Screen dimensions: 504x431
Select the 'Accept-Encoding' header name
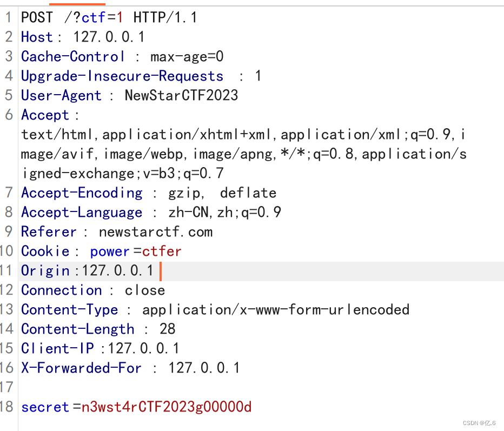(82, 193)
